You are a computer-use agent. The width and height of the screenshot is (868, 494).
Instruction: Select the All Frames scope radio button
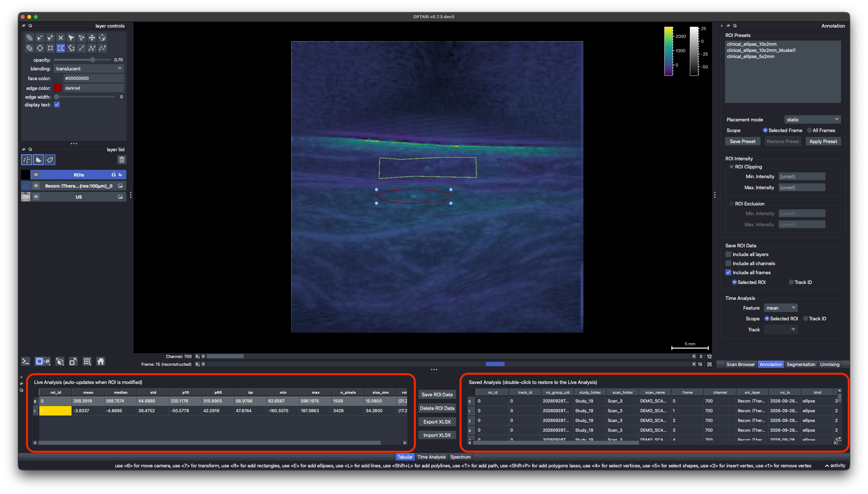click(809, 130)
